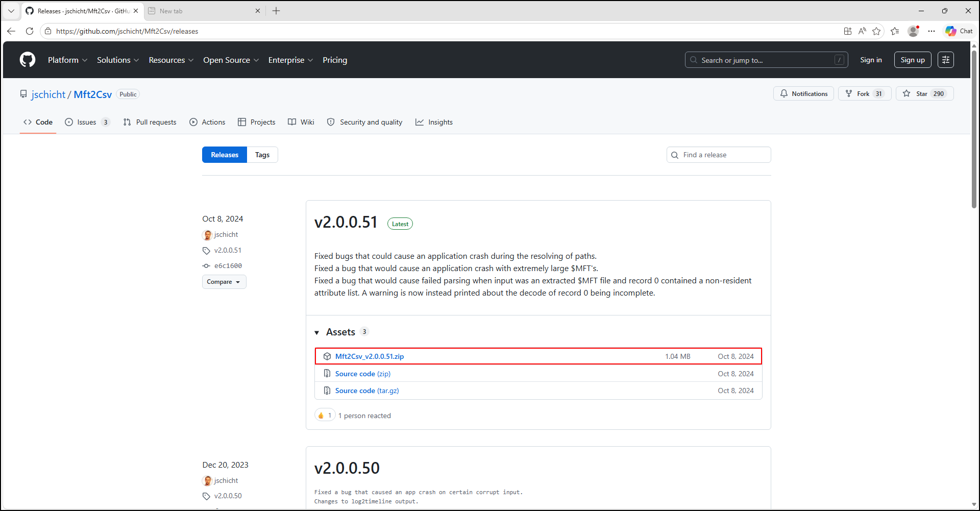Reload the current page
980x511 pixels.
pos(30,31)
